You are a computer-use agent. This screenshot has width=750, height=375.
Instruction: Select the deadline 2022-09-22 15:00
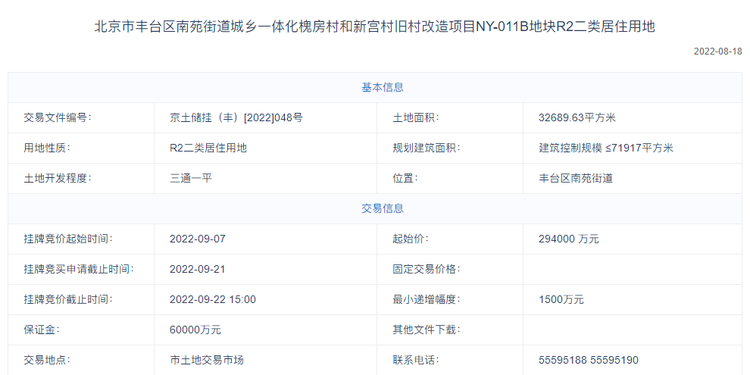212,299
